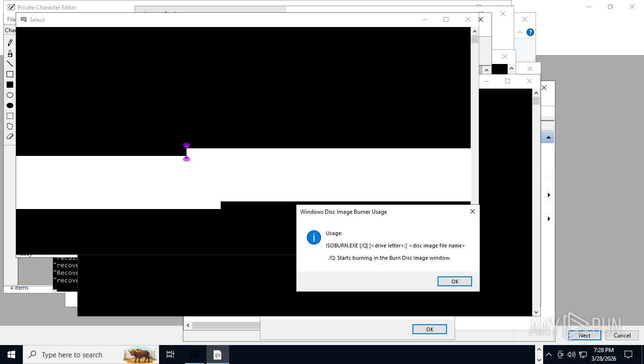This screenshot has height=364, width=644.
Task: Select the Freeform Selection tool
Action: coord(10,126)
